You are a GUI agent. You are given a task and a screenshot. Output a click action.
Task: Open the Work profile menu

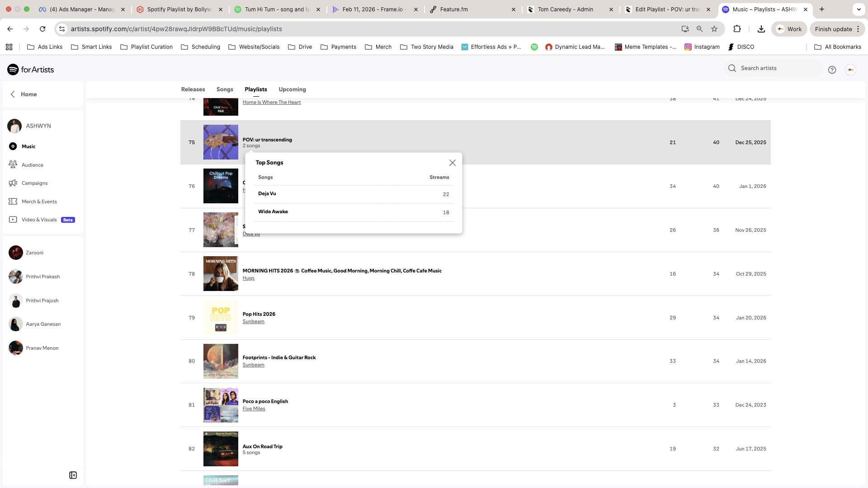[789, 29]
